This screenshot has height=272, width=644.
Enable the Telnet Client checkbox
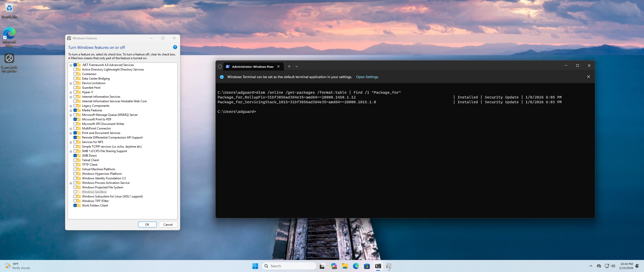(75, 160)
